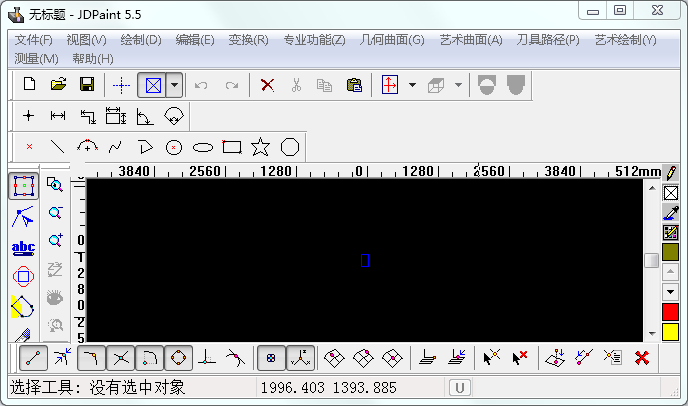Expand the 3D box view dropdown arrow

click(x=458, y=85)
